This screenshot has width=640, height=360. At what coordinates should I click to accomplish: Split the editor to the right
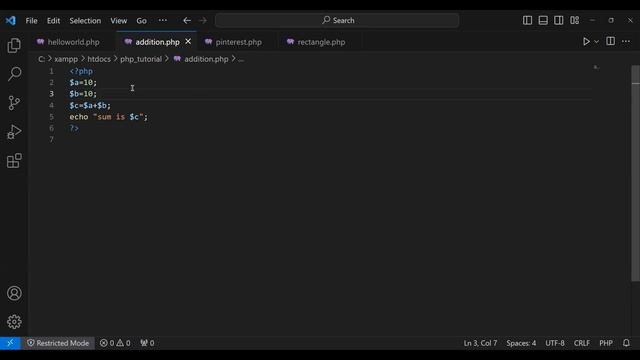[x=611, y=41]
